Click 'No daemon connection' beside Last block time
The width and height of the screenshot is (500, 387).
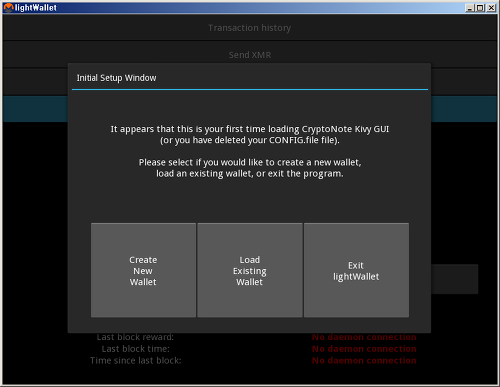click(x=364, y=349)
